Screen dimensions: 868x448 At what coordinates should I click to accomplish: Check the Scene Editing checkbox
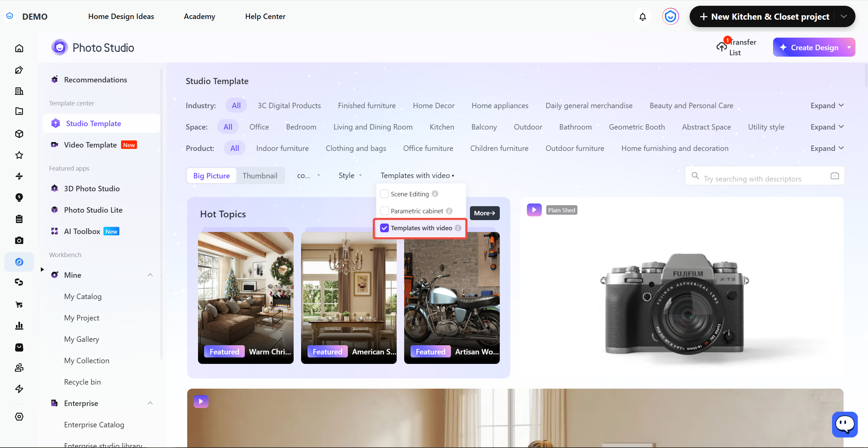point(384,194)
